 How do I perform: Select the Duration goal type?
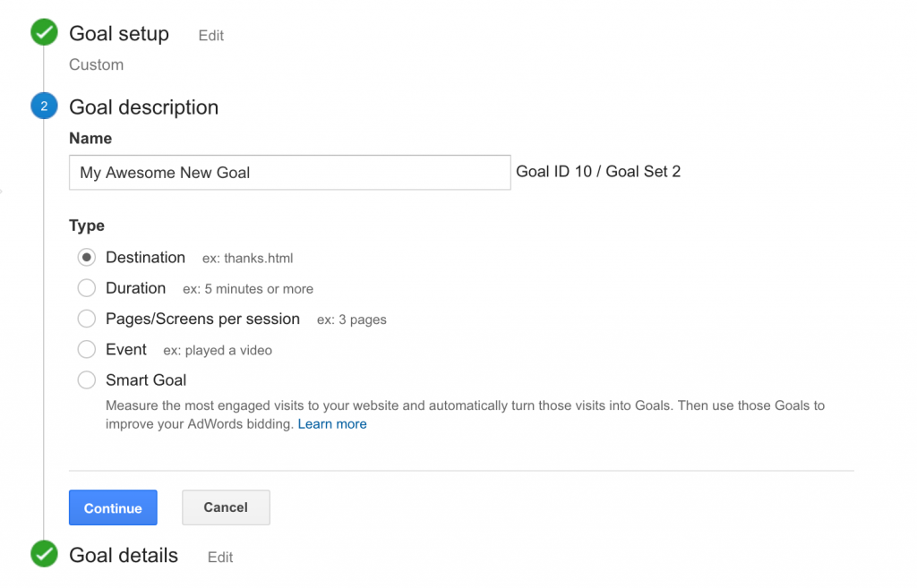pyautogui.click(x=87, y=288)
